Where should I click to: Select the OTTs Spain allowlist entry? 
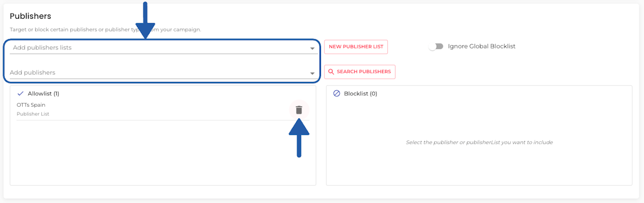click(31, 105)
